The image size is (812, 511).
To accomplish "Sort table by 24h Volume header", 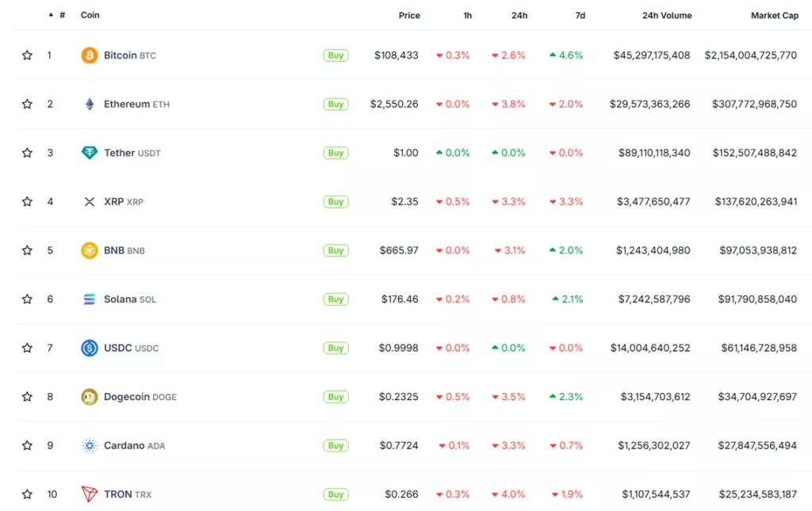I will click(667, 16).
